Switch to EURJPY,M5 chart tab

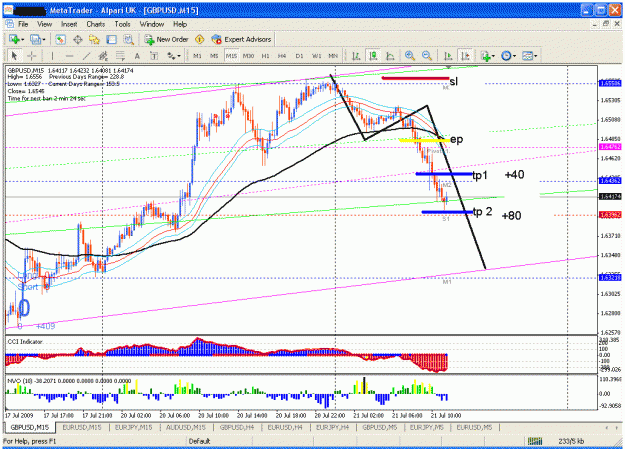click(427, 427)
